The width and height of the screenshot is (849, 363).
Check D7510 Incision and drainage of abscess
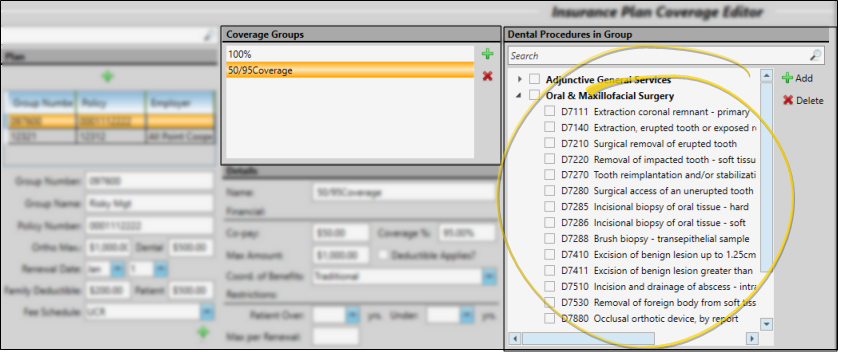click(x=550, y=286)
